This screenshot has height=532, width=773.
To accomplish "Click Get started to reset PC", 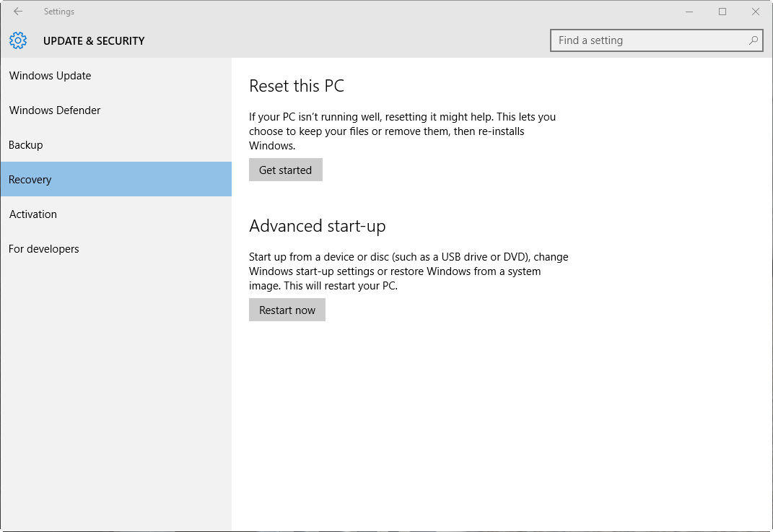I will coord(285,170).
